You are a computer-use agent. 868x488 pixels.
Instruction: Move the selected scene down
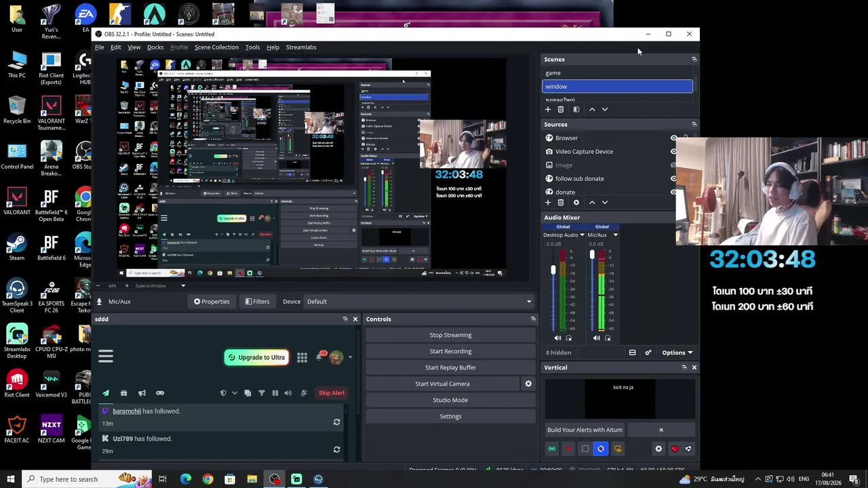point(605,109)
